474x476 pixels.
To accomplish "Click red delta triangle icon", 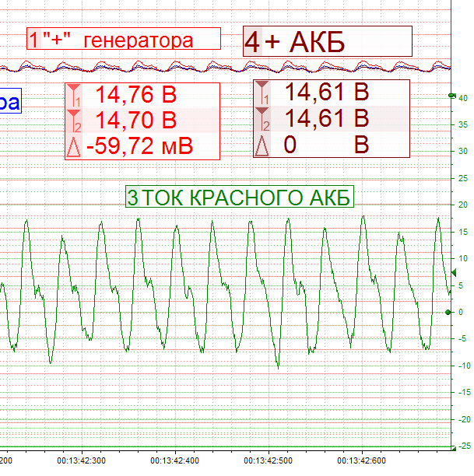I will tap(73, 147).
